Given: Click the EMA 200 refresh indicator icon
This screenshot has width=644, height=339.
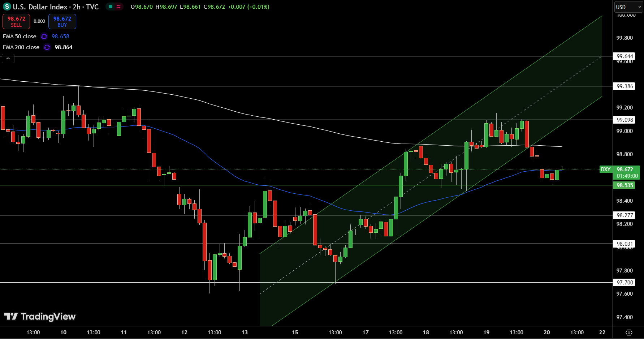Looking at the screenshot, I should (x=47, y=47).
